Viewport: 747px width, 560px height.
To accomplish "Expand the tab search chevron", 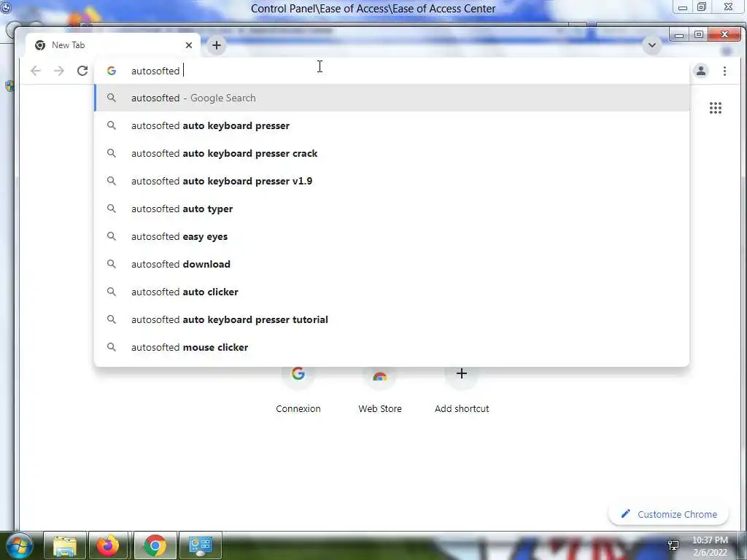I will (651, 45).
